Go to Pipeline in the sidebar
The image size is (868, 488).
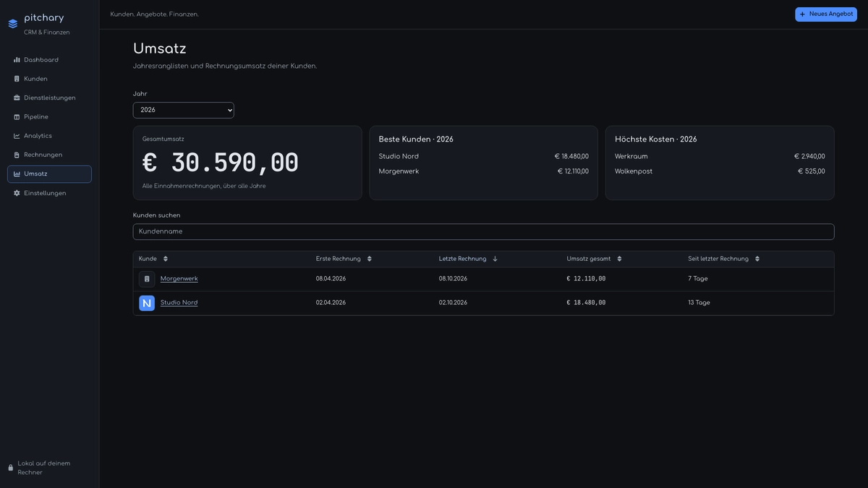point(49,117)
